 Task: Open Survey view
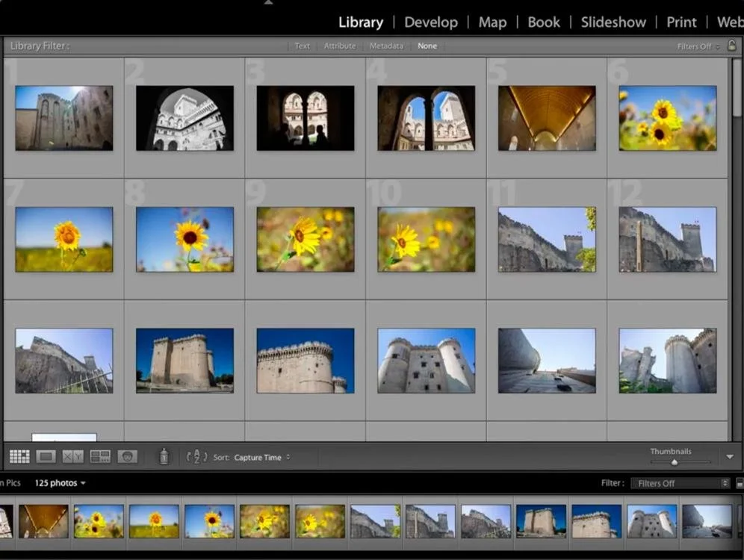[x=100, y=457]
